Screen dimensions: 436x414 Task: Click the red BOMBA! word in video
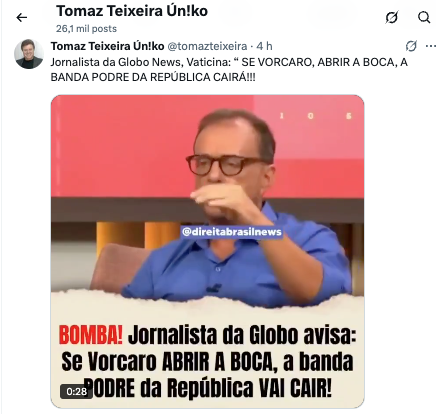pyautogui.click(x=91, y=335)
